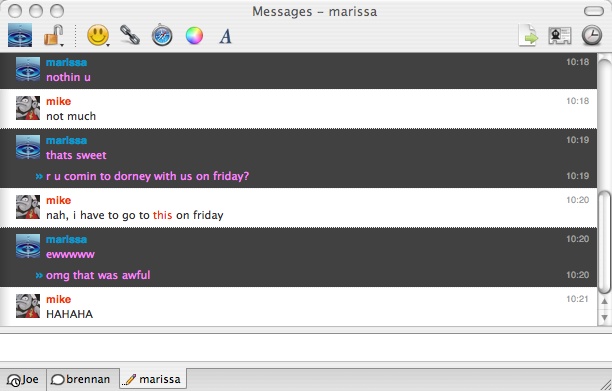
Task: Click the 'Messages – marissa' window title
Action: tap(314, 11)
